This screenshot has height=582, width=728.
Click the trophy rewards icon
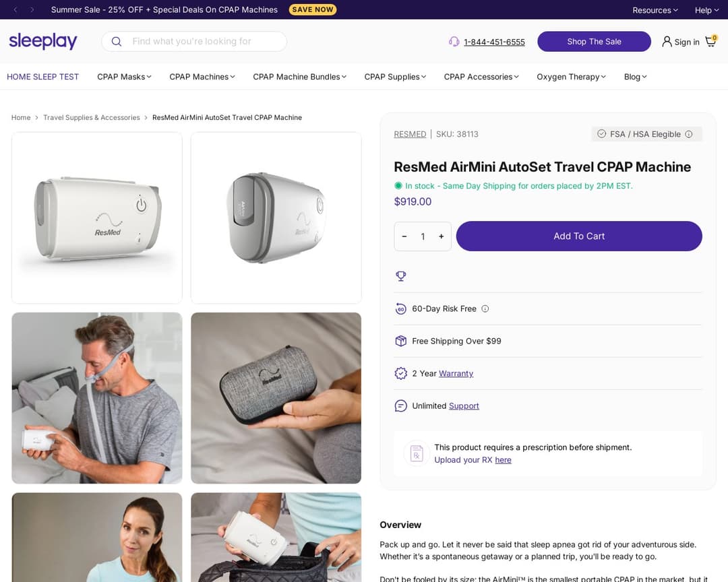401,276
